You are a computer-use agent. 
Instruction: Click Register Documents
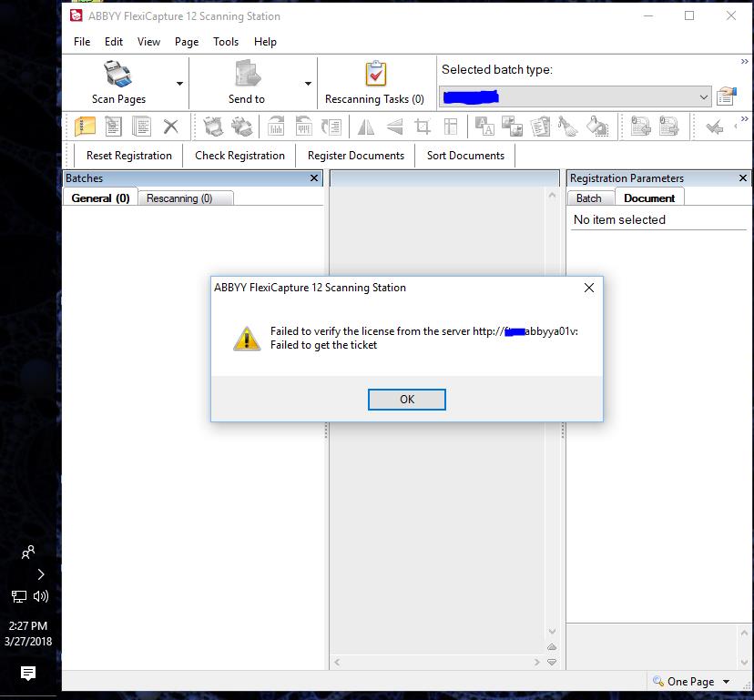(x=356, y=156)
